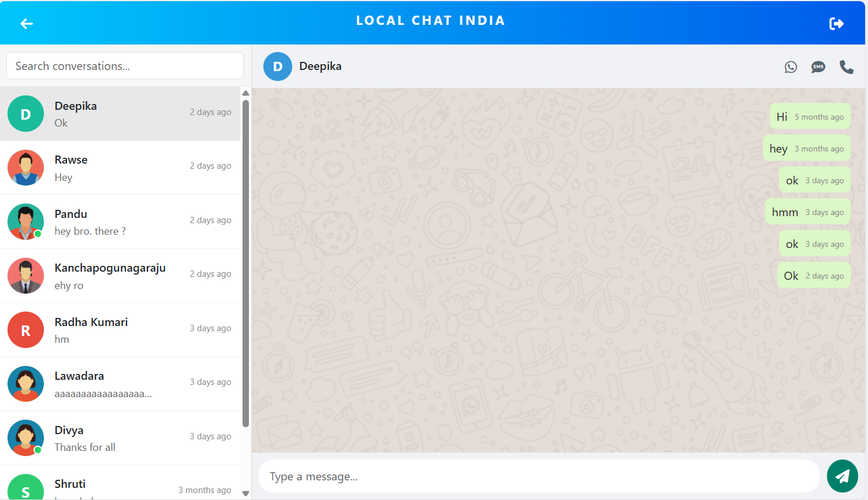Screen dimensions: 868x500
Task: Click the LOCAL CHAT INDIA title
Action: point(431,21)
